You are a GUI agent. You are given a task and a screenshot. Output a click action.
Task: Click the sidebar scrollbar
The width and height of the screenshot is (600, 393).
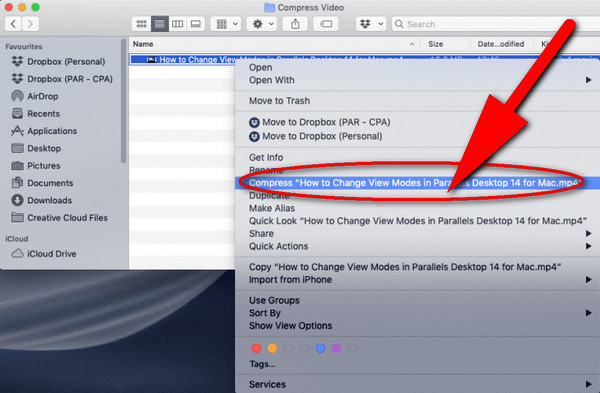coord(123,101)
